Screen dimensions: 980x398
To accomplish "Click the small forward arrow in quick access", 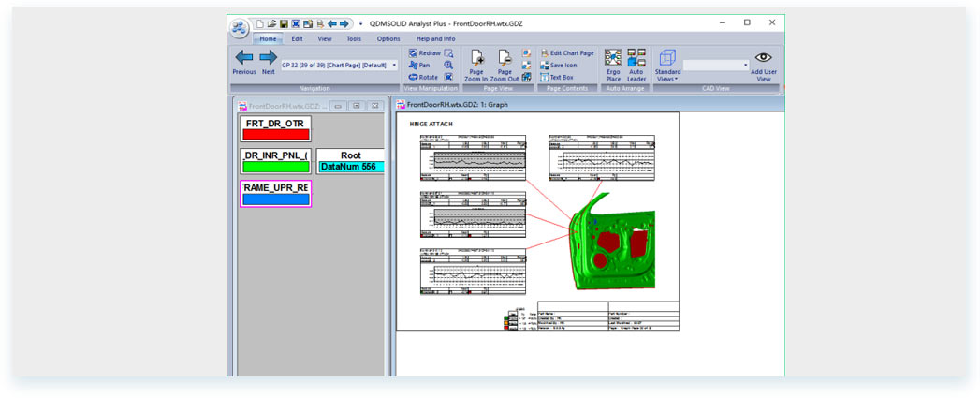I will tap(344, 23).
